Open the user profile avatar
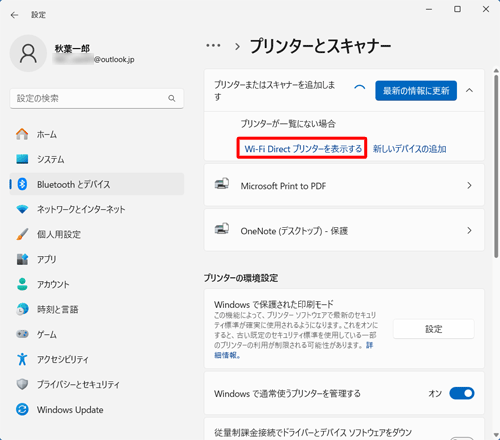 pyautogui.click(x=28, y=53)
